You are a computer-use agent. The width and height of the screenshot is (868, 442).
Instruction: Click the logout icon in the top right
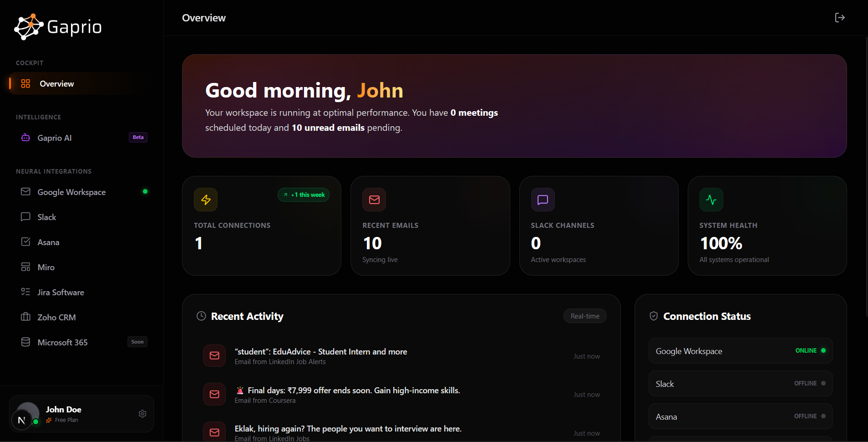[x=840, y=17]
